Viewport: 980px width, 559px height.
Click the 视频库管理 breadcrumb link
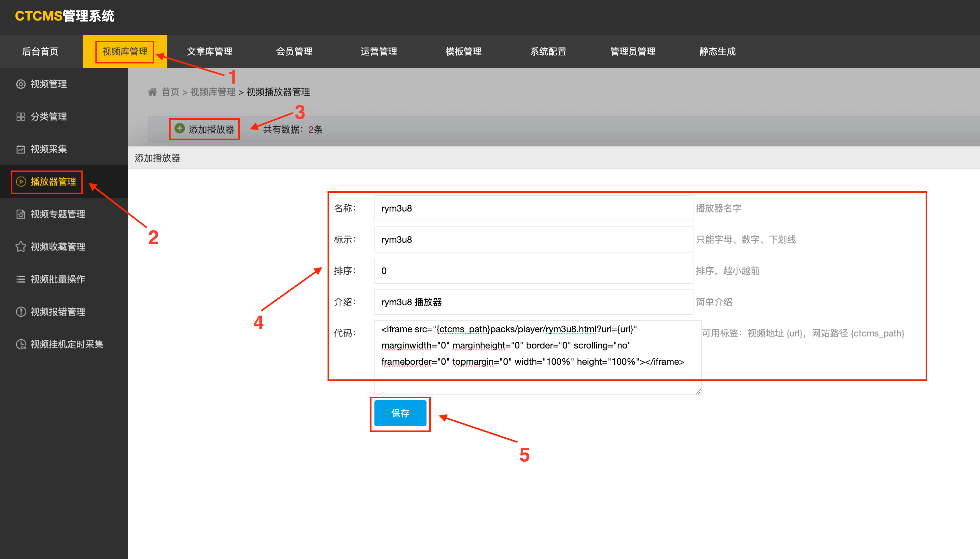(213, 92)
